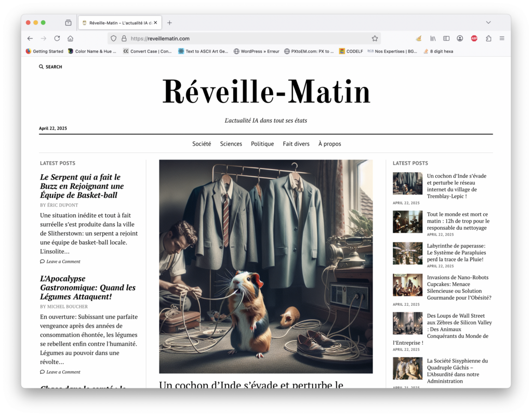
Task: Open featured headline Un cochon d'Inde below image
Action: [251, 385]
